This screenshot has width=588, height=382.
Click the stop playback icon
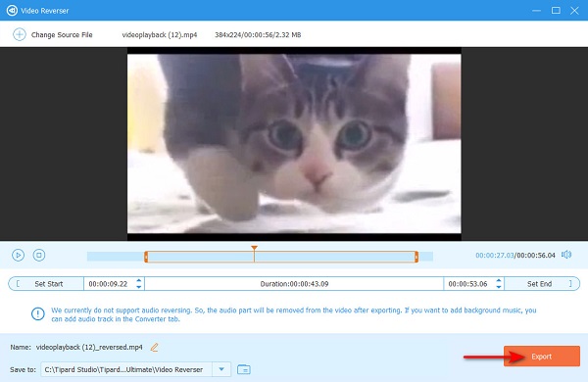tap(39, 256)
